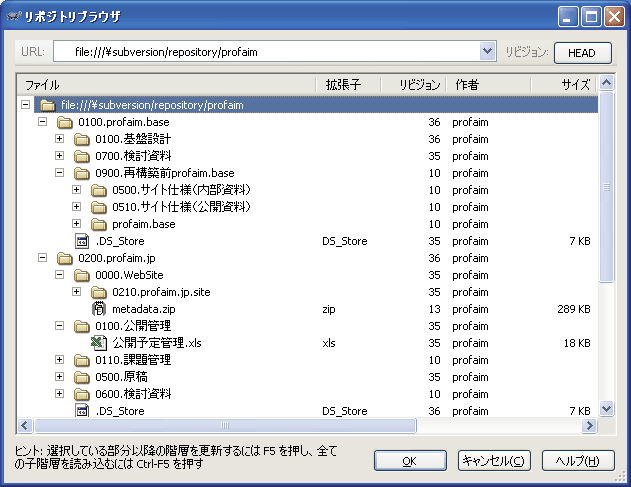The image size is (631, 487).
Task: Collapse the 0100.profaim.base node
Action: tap(42, 122)
